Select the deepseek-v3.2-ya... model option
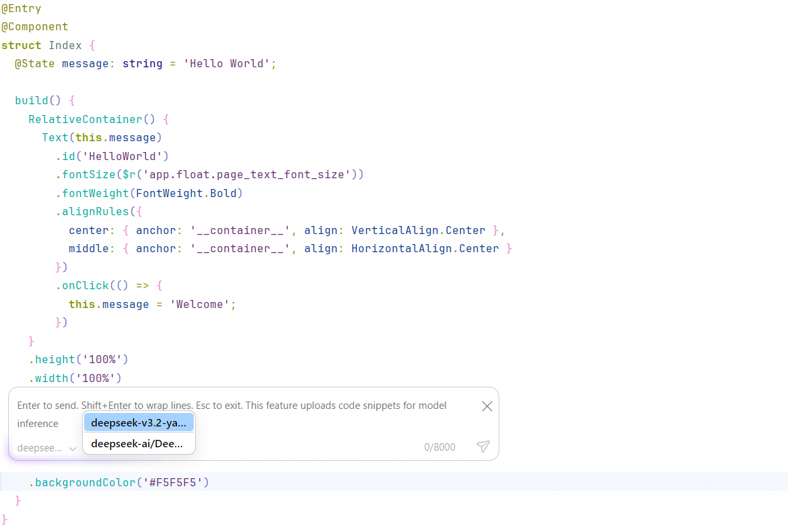Image resolution: width=788 pixels, height=532 pixels. click(139, 422)
